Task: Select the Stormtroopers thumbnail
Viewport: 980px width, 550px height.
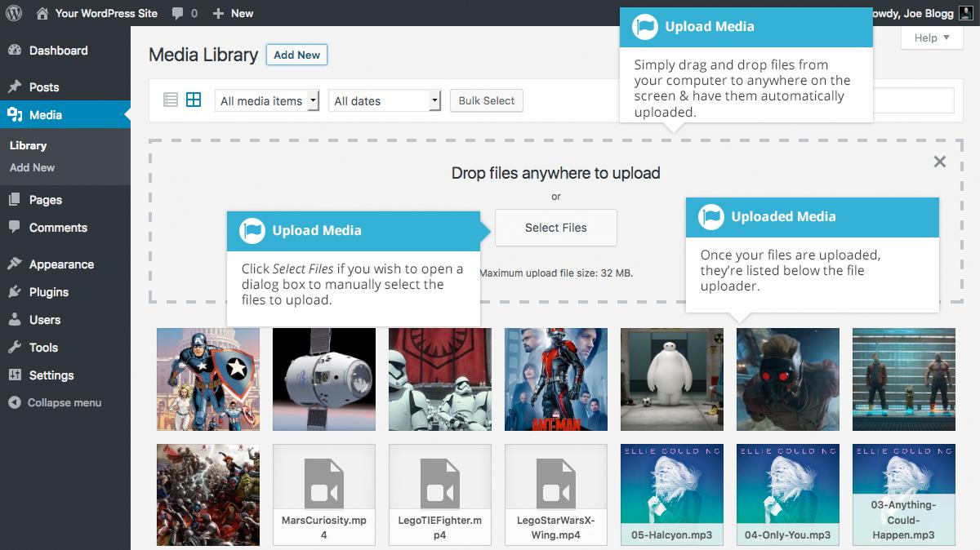Action: (440, 379)
